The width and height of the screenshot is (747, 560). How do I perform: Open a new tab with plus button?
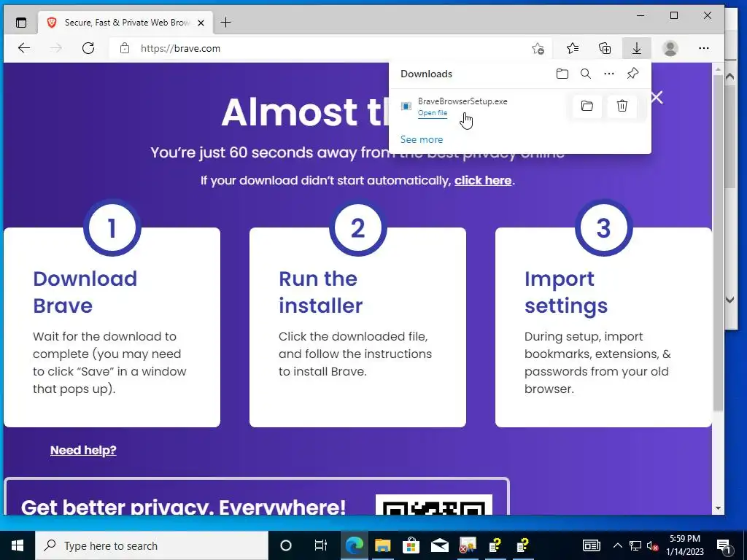point(226,22)
